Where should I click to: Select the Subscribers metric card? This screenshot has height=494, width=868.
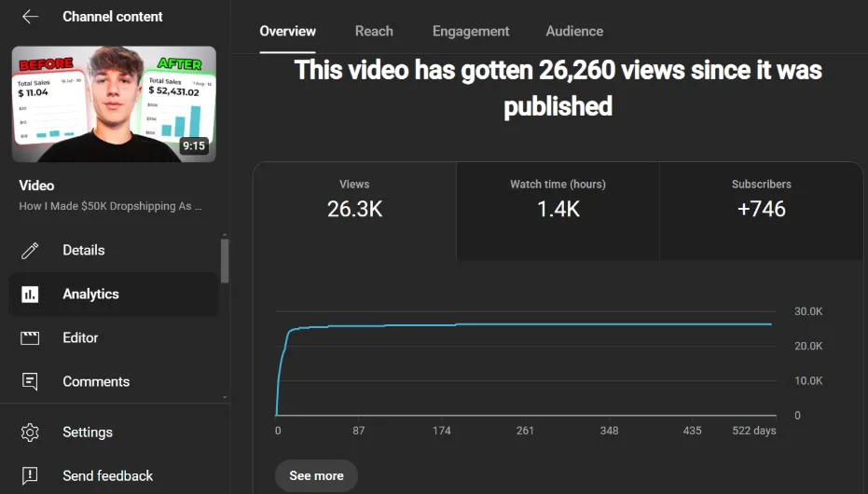pyautogui.click(x=762, y=211)
